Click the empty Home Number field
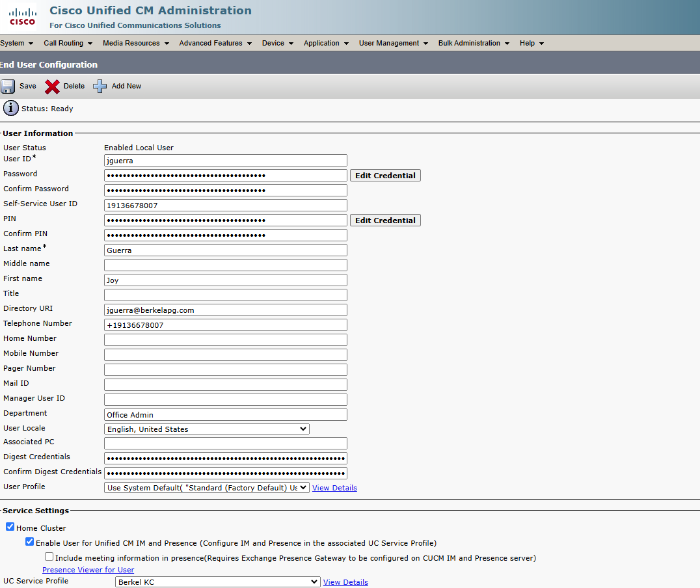 click(226, 340)
